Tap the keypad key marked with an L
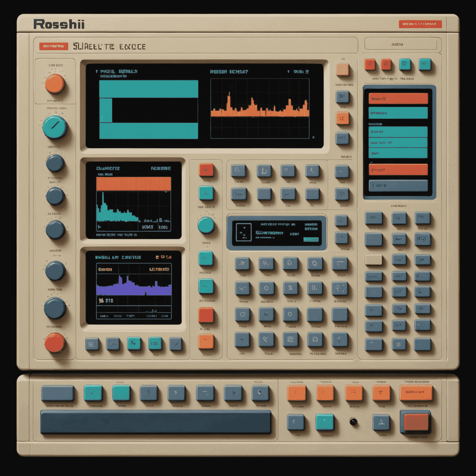The image size is (476, 476). pos(264,170)
